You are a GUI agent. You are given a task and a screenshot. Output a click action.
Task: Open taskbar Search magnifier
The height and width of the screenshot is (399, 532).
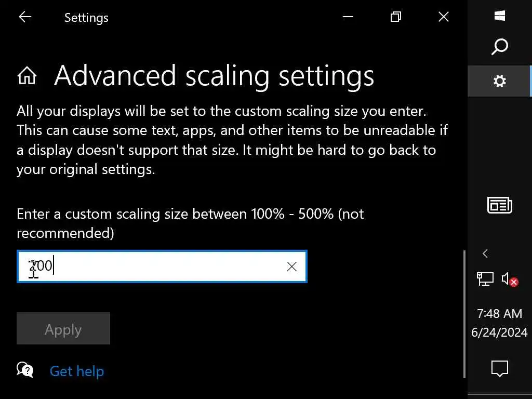[x=500, y=47]
